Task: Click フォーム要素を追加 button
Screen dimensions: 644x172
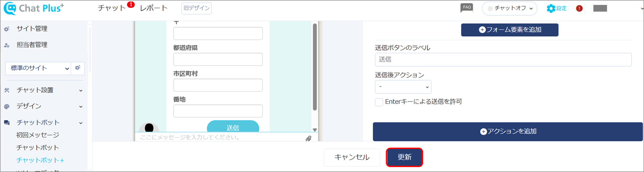Action: (510, 30)
